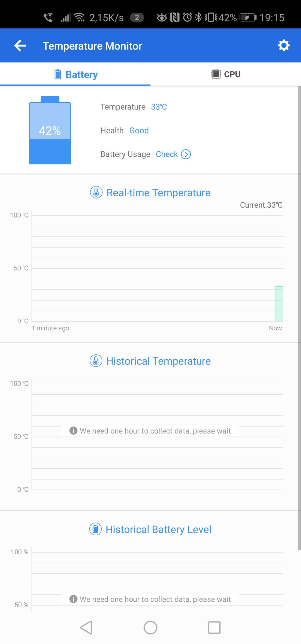301x644 pixels.
Task: Tap the CPU chip icon
Action: (216, 74)
